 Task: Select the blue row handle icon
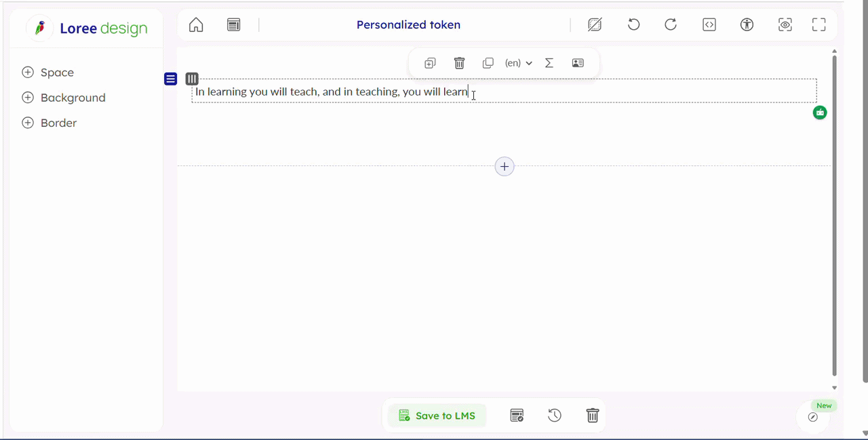tap(170, 79)
